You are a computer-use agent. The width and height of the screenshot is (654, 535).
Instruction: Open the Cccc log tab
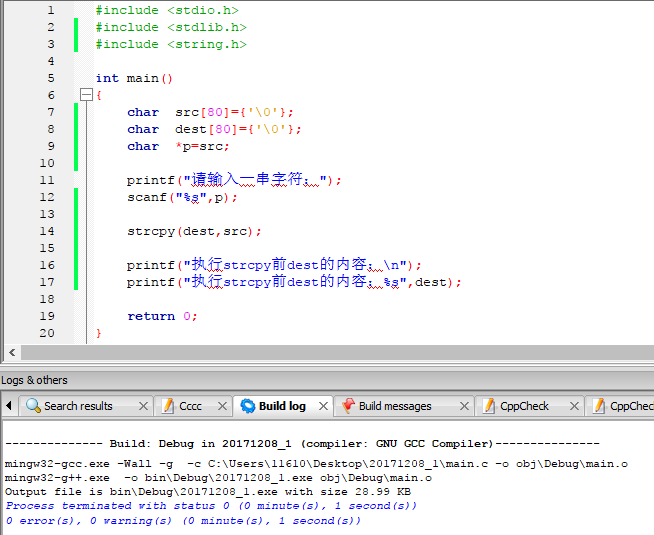pos(190,406)
